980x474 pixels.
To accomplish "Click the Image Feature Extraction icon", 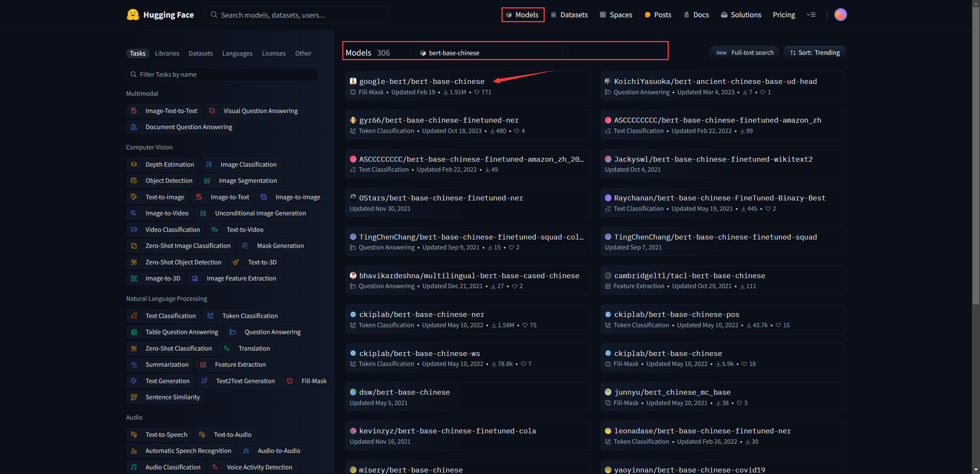I will 195,278.
